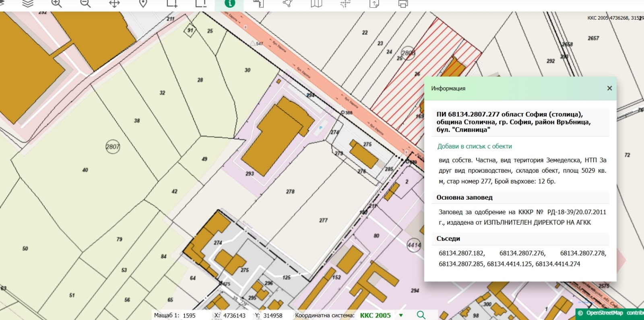
Task: Select the zoom out tool
Action: [85, 4]
